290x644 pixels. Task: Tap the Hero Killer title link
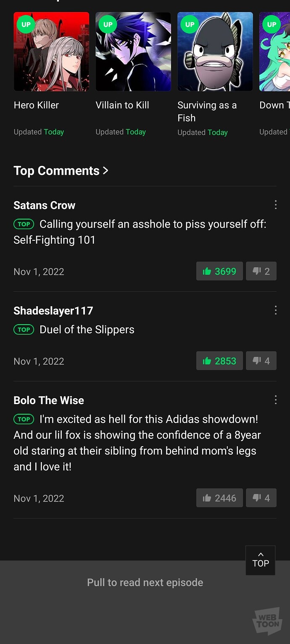coord(36,105)
